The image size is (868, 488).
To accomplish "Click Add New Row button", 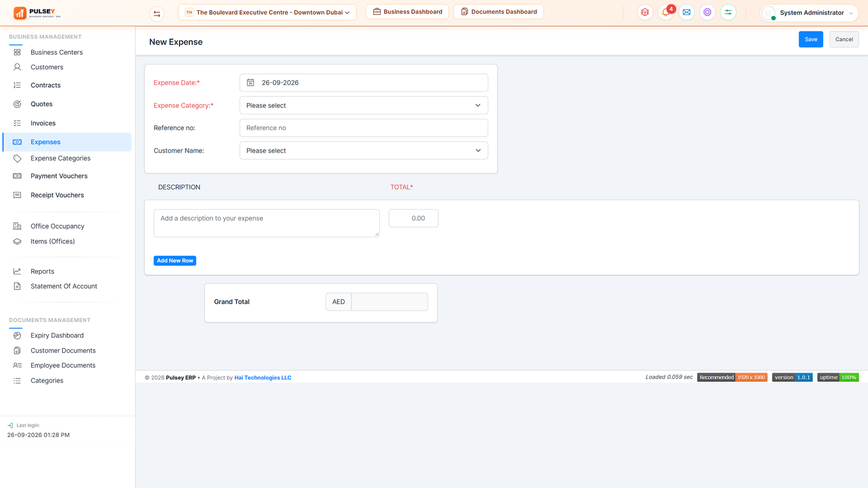I will point(175,261).
